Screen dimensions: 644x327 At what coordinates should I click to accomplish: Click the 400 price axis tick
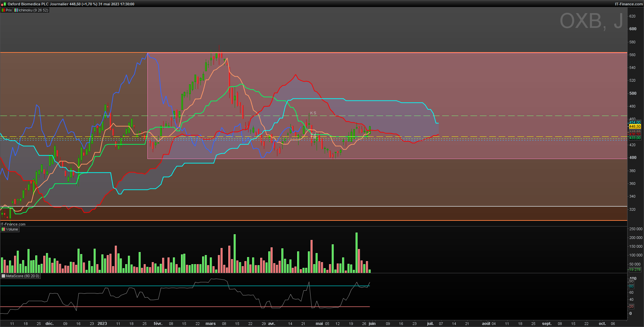coord(633,158)
